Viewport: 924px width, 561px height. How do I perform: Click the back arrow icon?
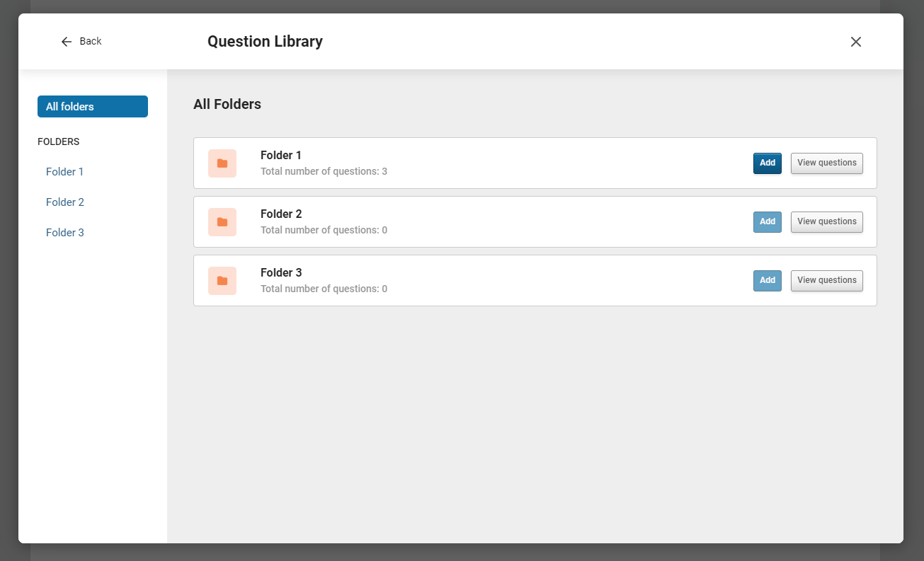click(x=67, y=41)
